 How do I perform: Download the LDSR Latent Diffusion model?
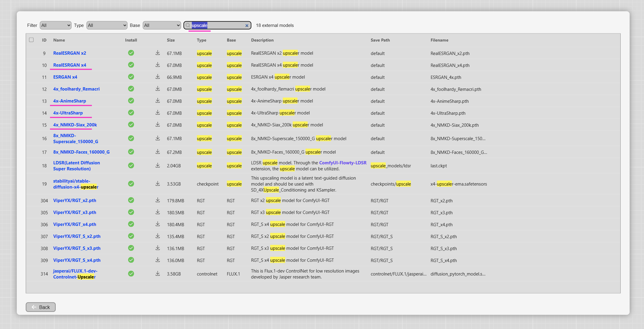(x=158, y=166)
